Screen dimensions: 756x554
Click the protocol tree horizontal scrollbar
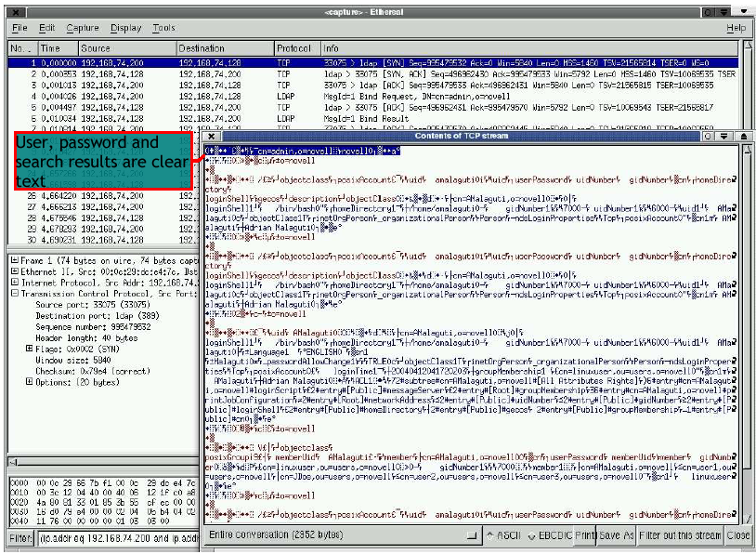click(x=104, y=462)
